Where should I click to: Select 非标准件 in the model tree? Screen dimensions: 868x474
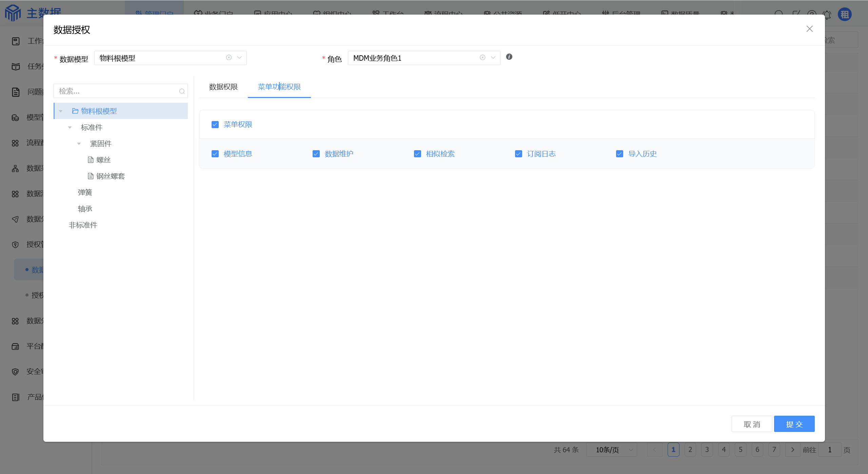(83, 225)
